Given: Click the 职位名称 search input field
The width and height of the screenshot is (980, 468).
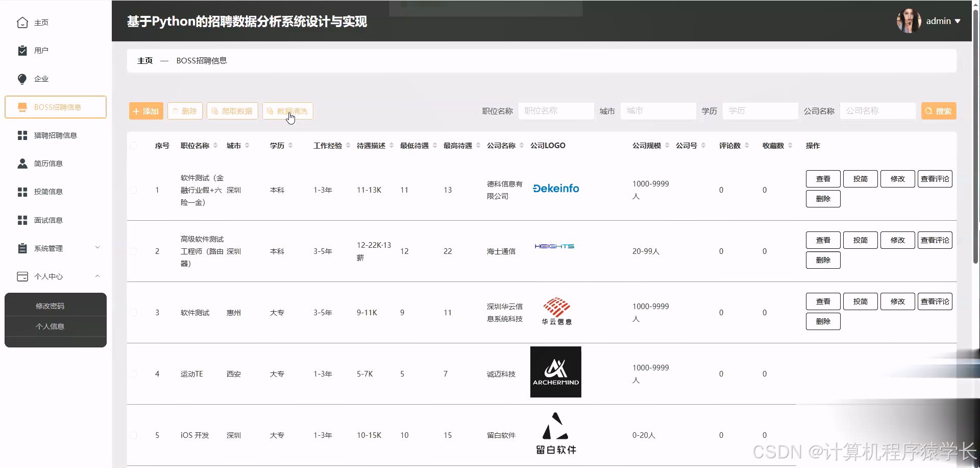Looking at the screenshot, I should tap(555, 111).
